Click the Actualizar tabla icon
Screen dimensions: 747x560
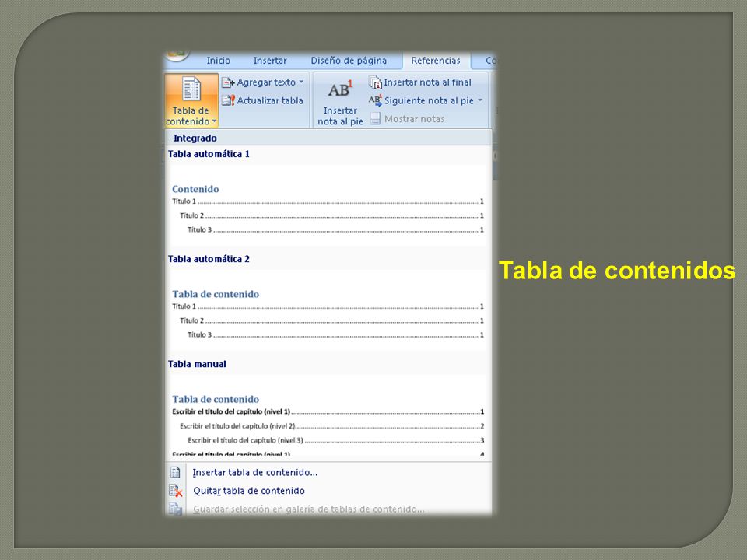pos(228,100)
